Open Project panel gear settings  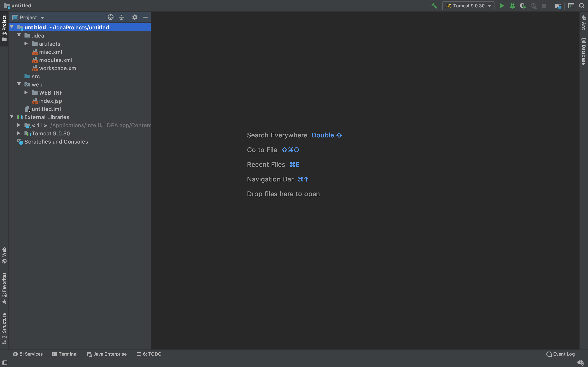point(135,17)
